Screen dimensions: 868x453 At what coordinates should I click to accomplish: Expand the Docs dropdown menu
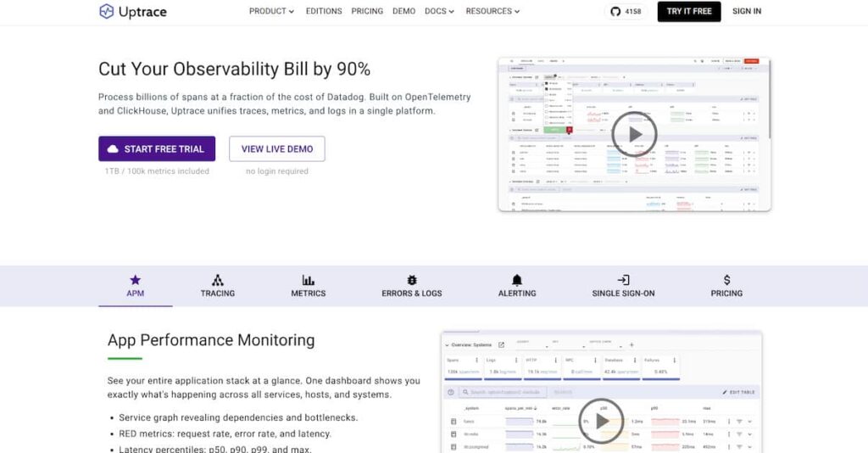coord(439,11)
